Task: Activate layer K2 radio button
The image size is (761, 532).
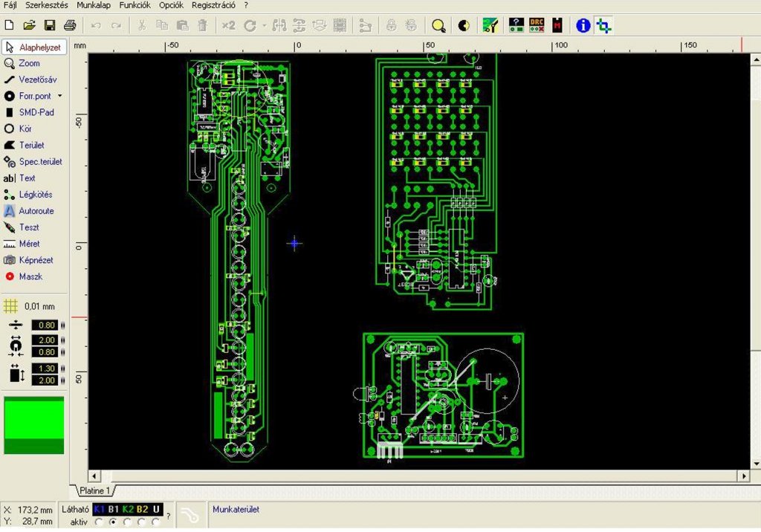Action: [x=127, y=522]
